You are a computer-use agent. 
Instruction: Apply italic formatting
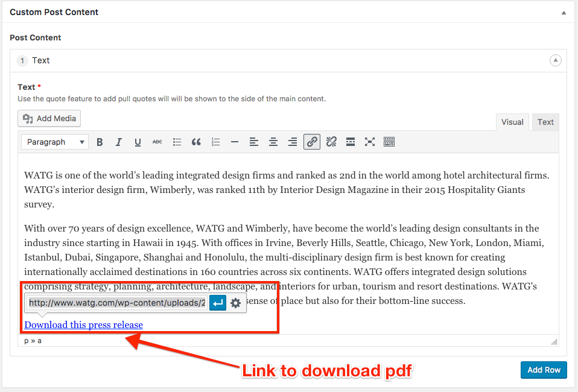[119, 142]
